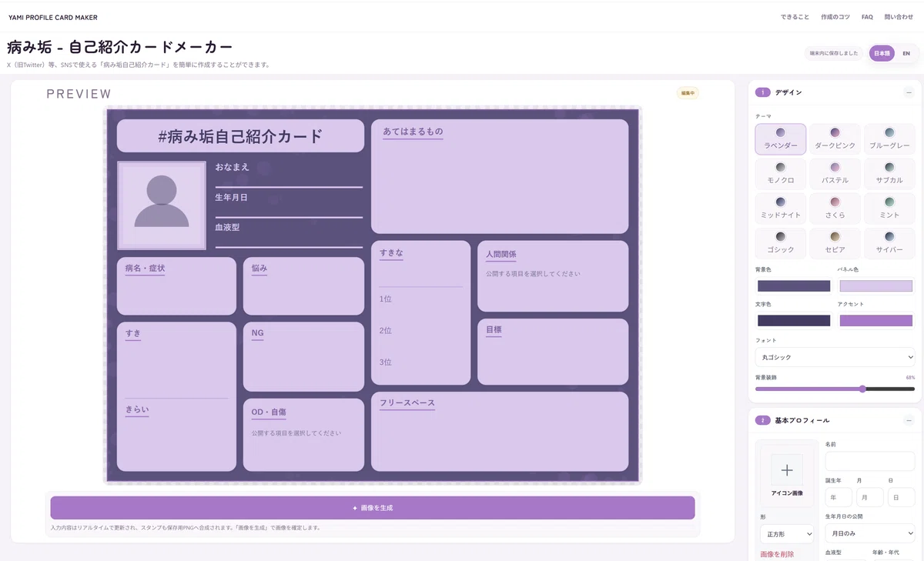The height and width of the screenshot is (561, 924).
Task: Click the きらい heading in preview
Action: coord(137,410)
